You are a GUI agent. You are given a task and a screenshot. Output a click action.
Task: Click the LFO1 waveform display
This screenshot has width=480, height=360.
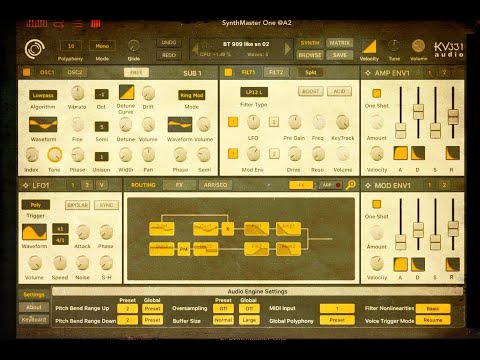click(34, 232)
